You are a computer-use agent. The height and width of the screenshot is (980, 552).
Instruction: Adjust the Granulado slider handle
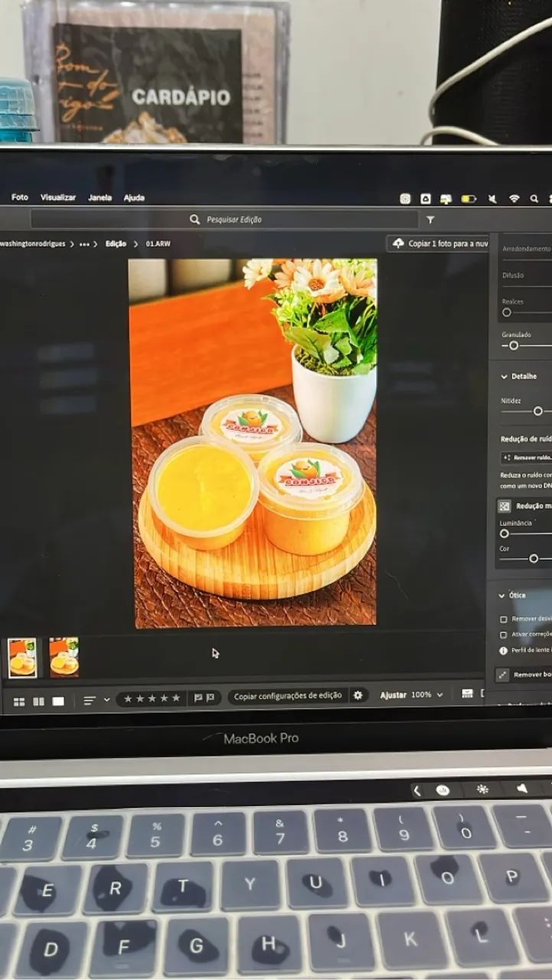(x=514, y=345)
